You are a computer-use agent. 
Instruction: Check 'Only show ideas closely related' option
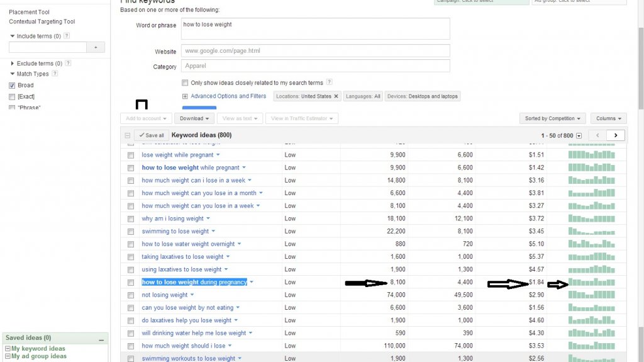click(185, 82)
